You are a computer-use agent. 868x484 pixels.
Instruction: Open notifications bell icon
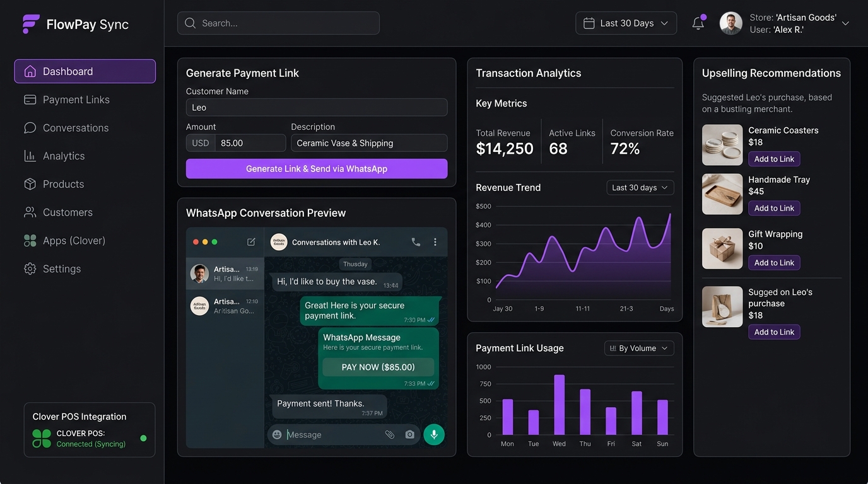(x=698, y=23)
